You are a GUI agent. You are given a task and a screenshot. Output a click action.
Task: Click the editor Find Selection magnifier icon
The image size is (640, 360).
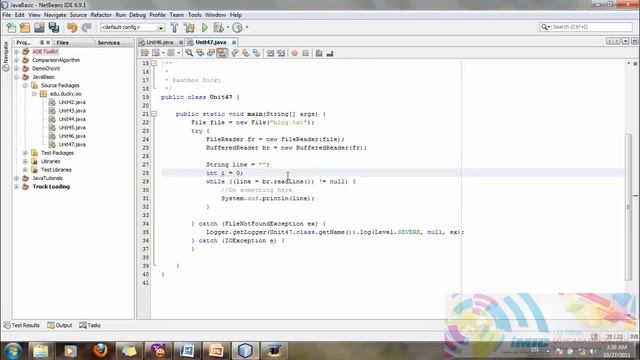point(189,53)
